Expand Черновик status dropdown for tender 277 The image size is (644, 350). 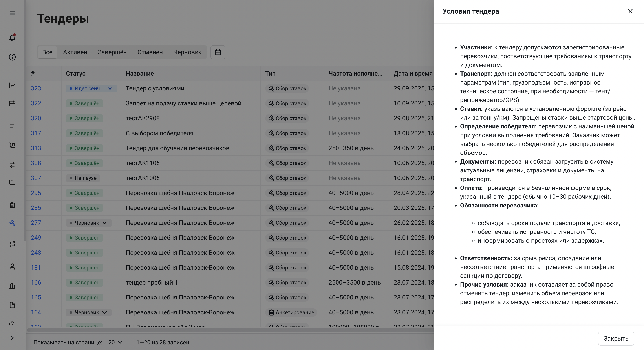(104, 223)
